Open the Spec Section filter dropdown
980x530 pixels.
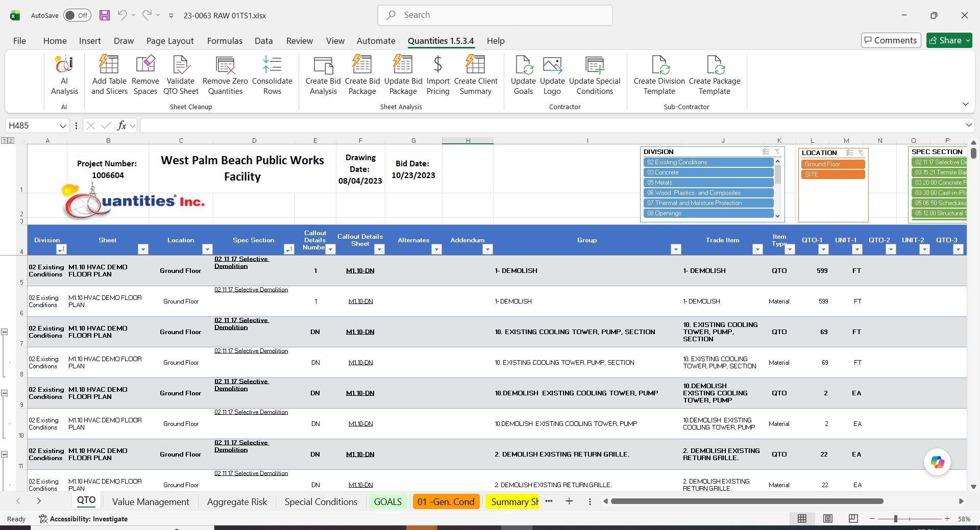click(x=289, y=249)
